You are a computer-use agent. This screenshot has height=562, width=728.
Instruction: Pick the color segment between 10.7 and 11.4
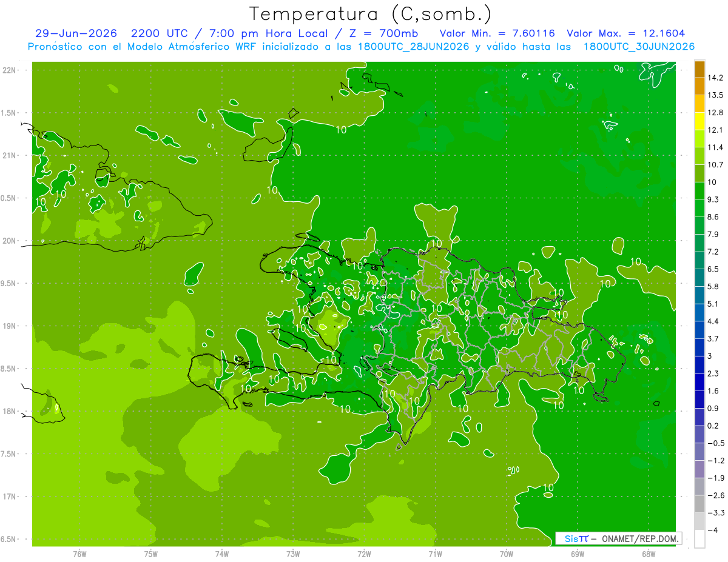pos(699,156)
